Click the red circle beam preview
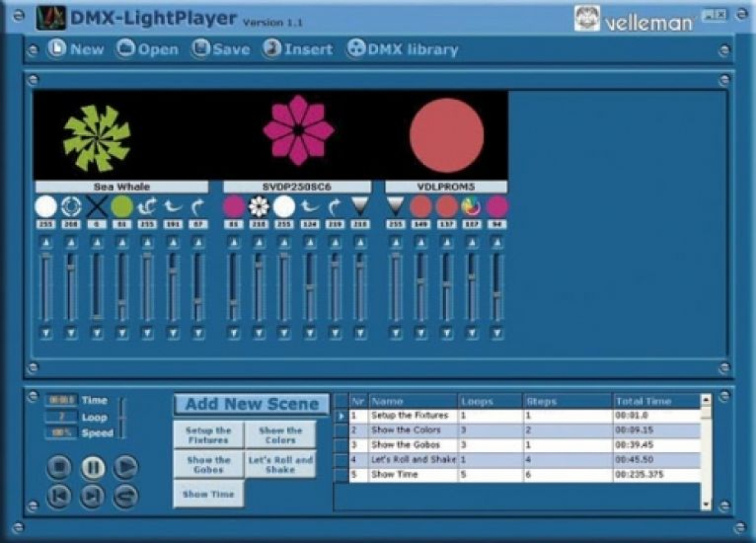 [447, 135]
